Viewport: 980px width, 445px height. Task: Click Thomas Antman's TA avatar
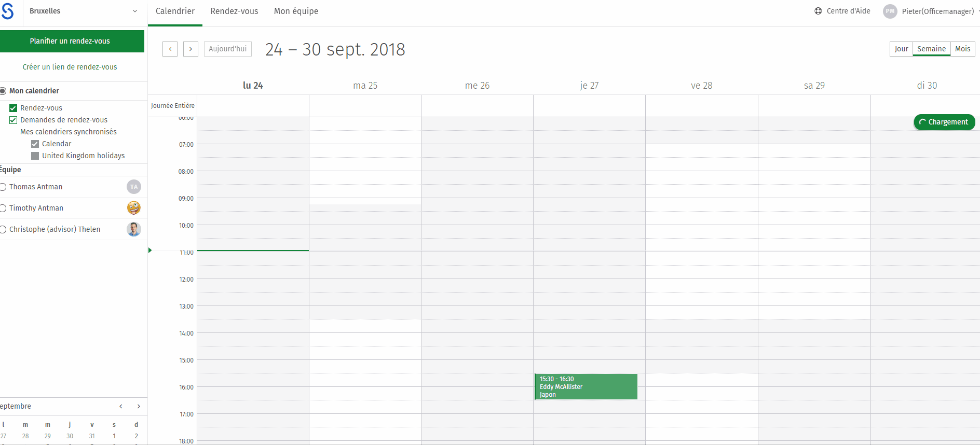pyautogui.click(x=134, y=187)
